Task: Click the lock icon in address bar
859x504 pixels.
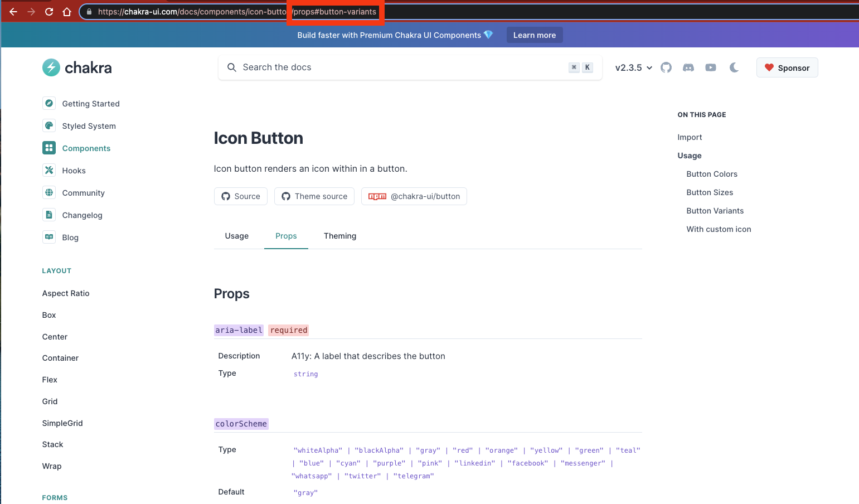Action: coord(89,12)
